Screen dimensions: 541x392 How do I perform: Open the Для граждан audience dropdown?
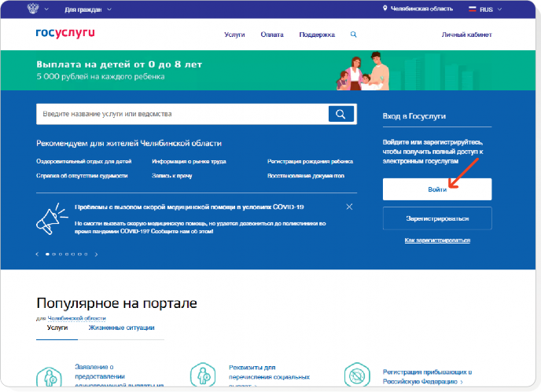[87, 9]
